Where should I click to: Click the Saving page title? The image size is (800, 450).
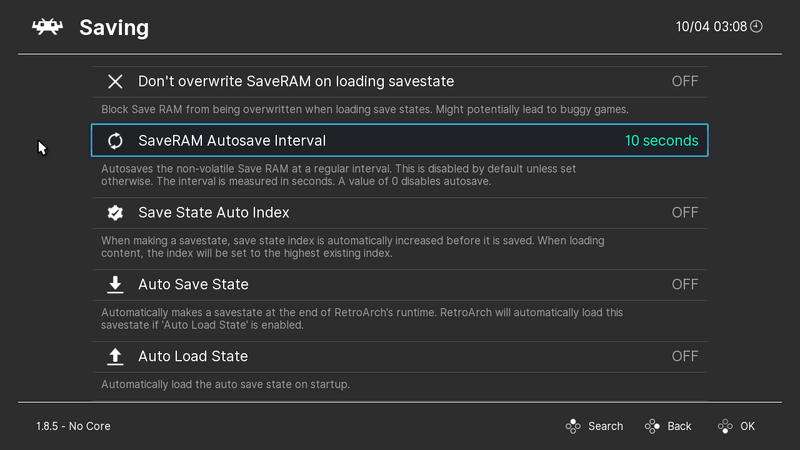click(114, 28)
